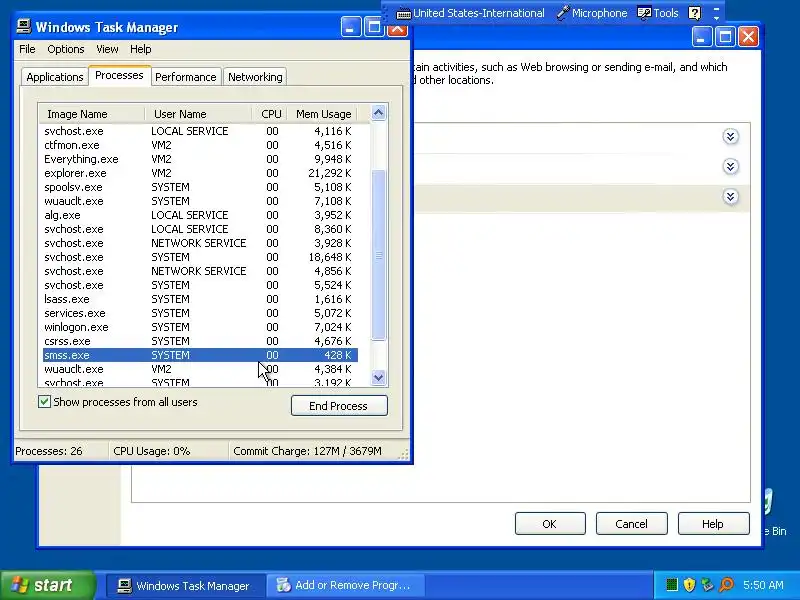Image resolution: width=800 pixels, height=600 pixels.
Task: Click the 5:50 AM system clock
Action: tap(763, 585)
